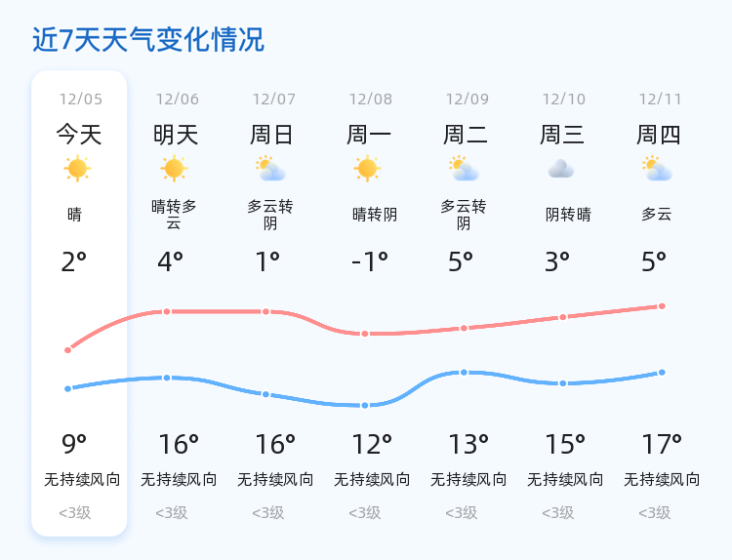
Task: Select the 明天 day label
Action: tap(175, 134)
